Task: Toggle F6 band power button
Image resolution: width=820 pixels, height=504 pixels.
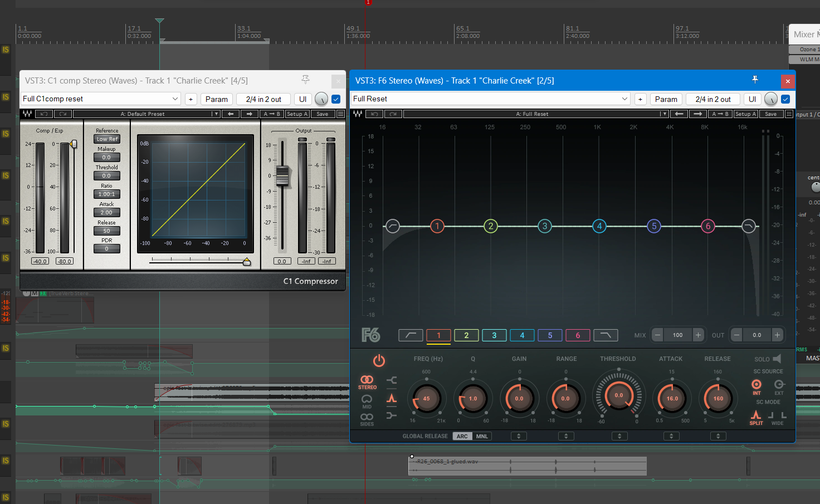Action: 379,360
